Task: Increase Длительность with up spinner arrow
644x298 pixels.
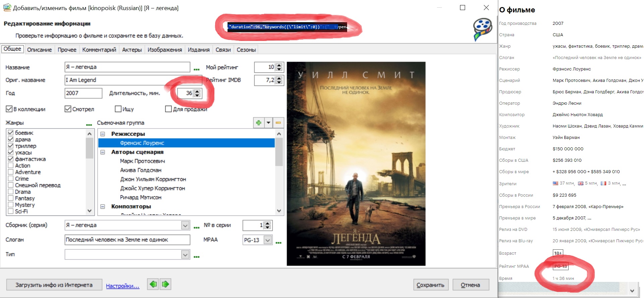Action: [197, 91]
